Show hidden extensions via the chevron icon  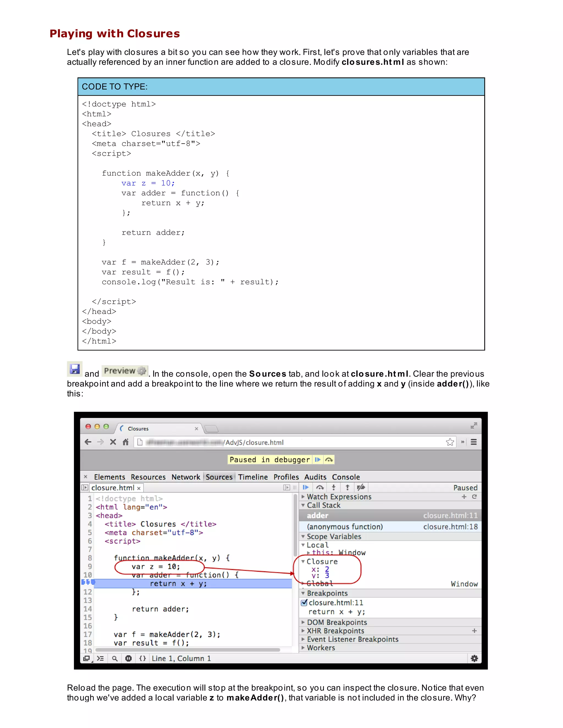click(463, 442)
